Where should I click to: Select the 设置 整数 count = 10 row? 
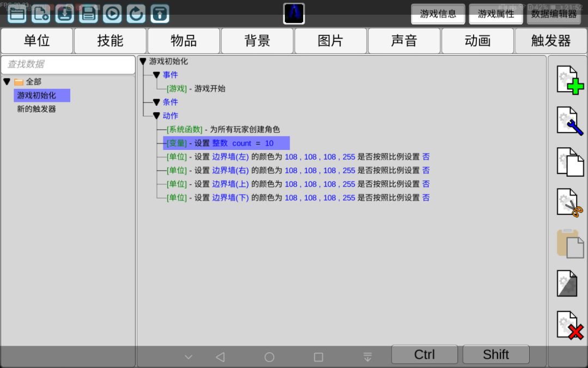click(226, 143)
